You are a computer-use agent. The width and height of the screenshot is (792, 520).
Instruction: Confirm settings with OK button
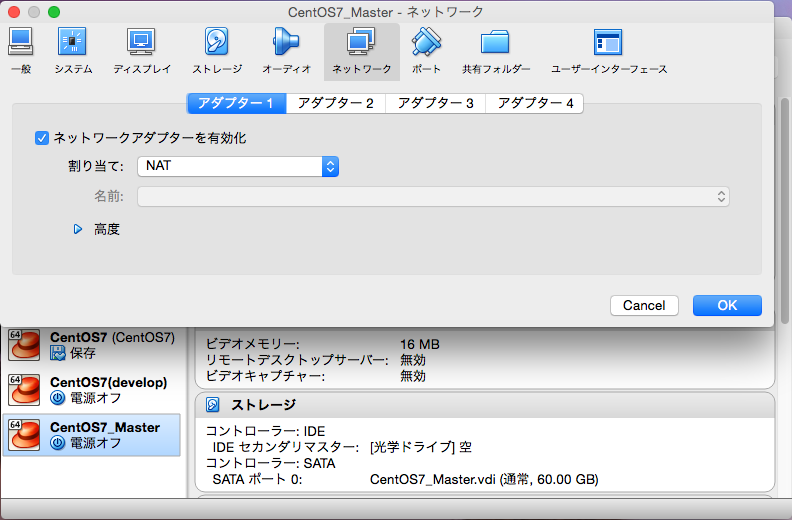[x=727, y=306]
